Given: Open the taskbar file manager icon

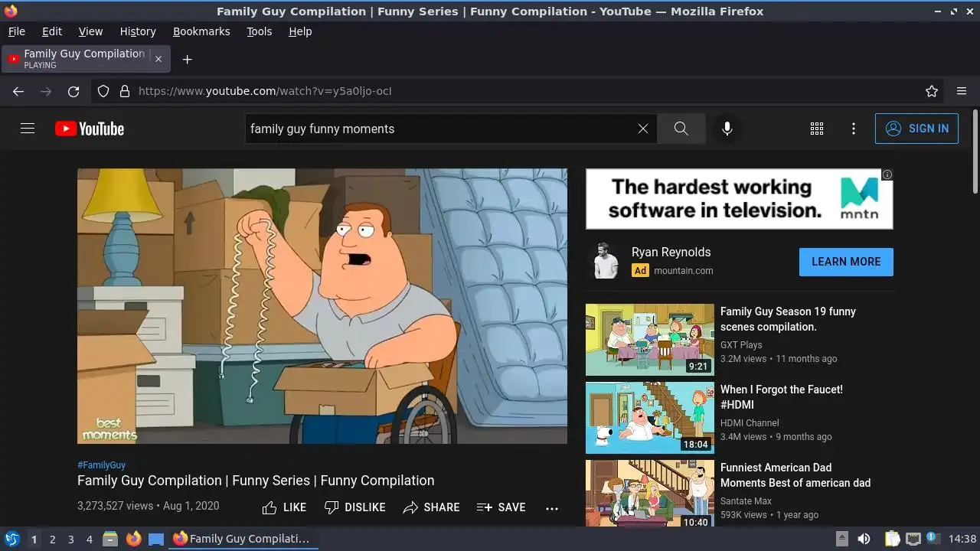Looking at the screenshot, I should (x=110, y=539).
